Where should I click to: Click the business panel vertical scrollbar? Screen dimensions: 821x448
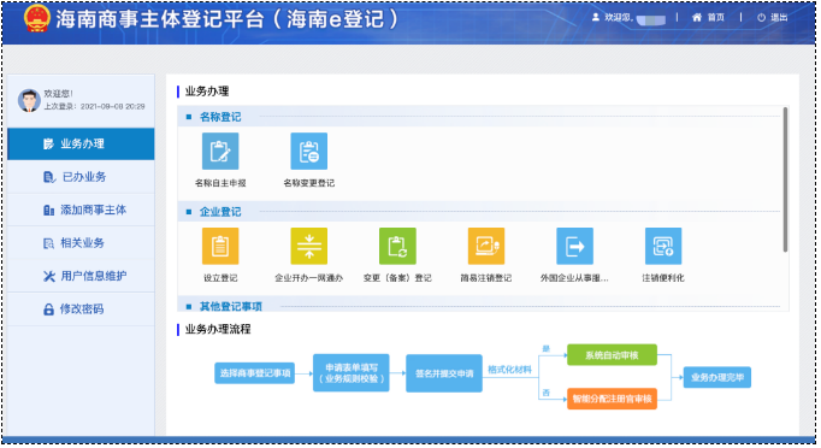tap(785, 180)
